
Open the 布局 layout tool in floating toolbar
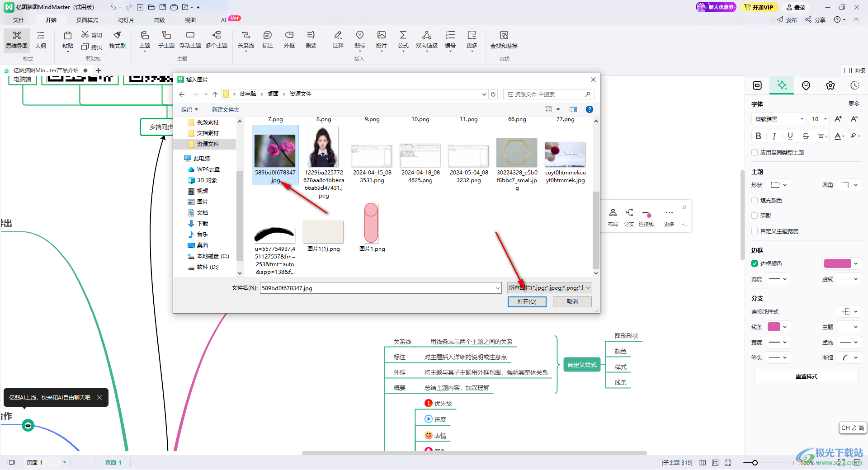click(613, 217)
